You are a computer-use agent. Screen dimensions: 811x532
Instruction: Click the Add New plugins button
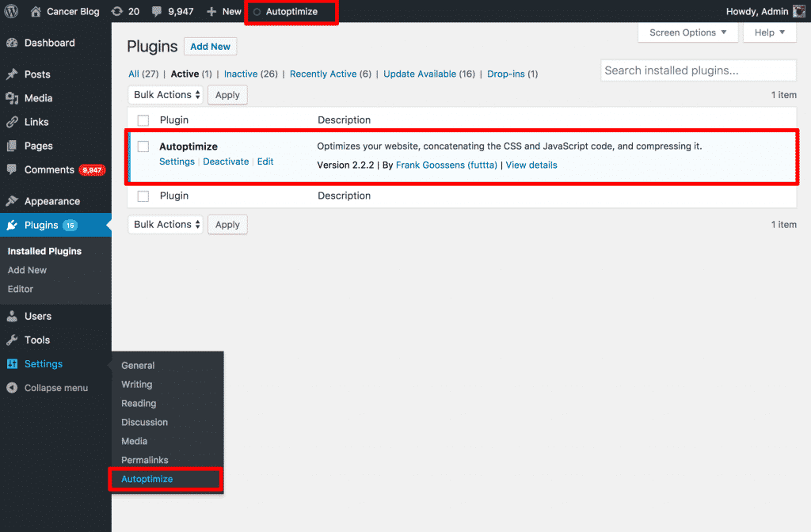[x=210, y=46]
